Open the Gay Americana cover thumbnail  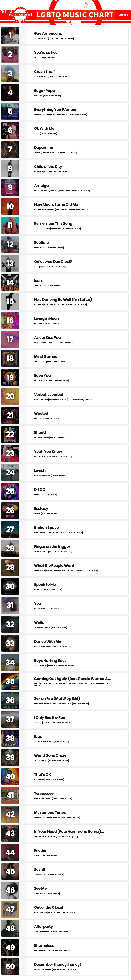coord(10,35)
